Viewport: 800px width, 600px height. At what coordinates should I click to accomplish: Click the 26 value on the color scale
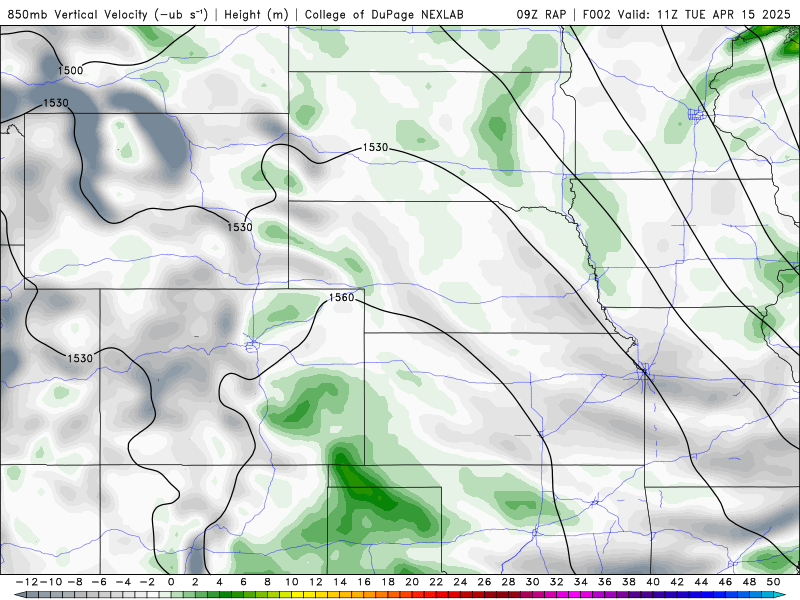pos(484,582)
